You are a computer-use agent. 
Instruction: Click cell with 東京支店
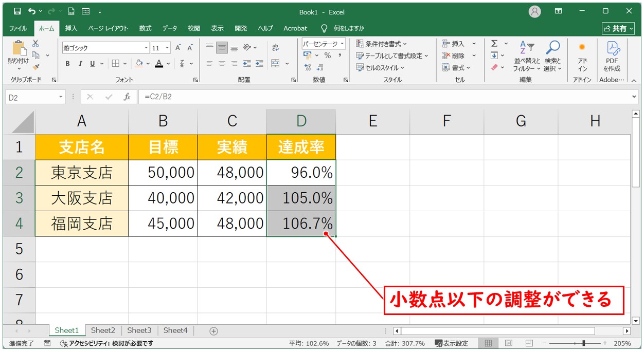82,173
